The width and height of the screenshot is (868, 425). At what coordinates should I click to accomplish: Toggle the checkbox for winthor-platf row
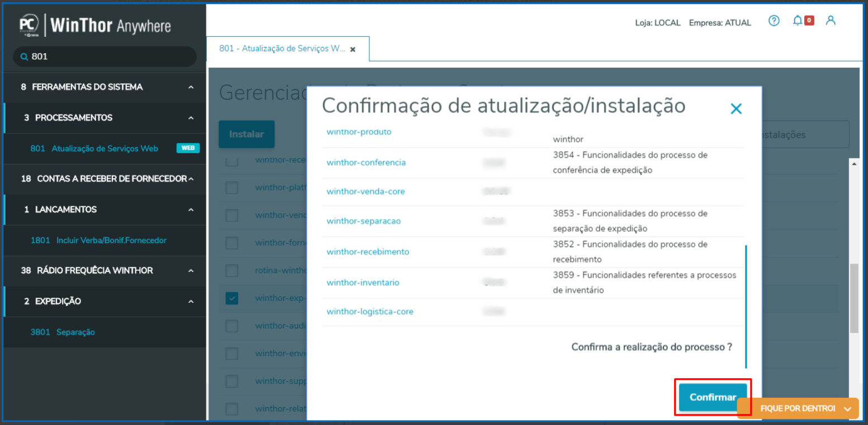[x=232, y=188]
